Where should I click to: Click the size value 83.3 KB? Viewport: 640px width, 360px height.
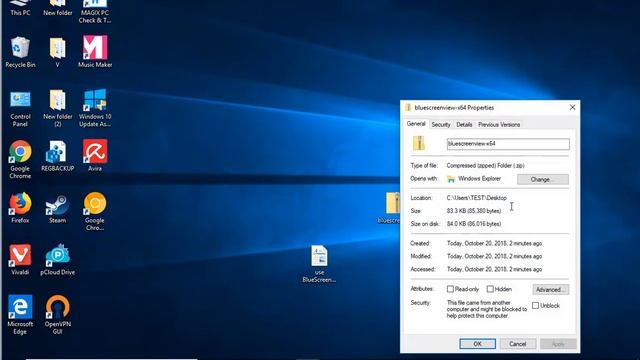473,211
